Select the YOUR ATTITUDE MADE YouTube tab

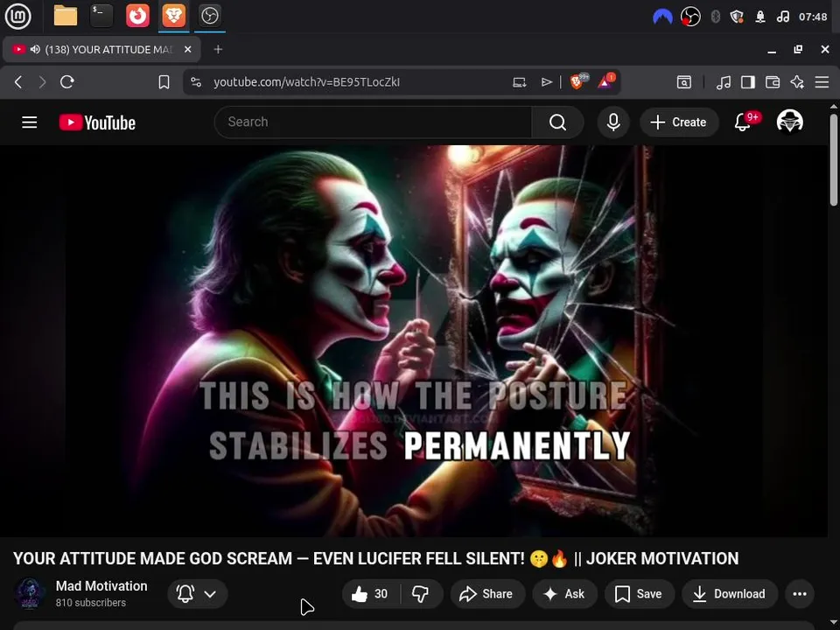point(101,49)
